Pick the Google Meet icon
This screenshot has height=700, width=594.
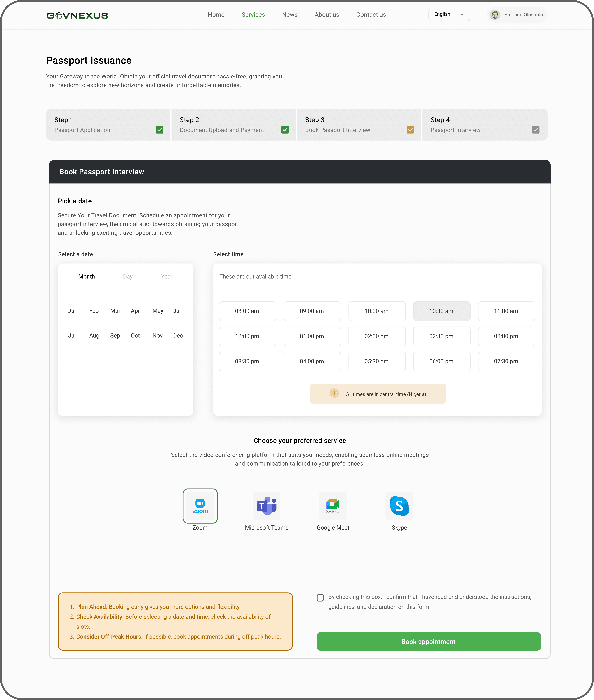(333, 506)
